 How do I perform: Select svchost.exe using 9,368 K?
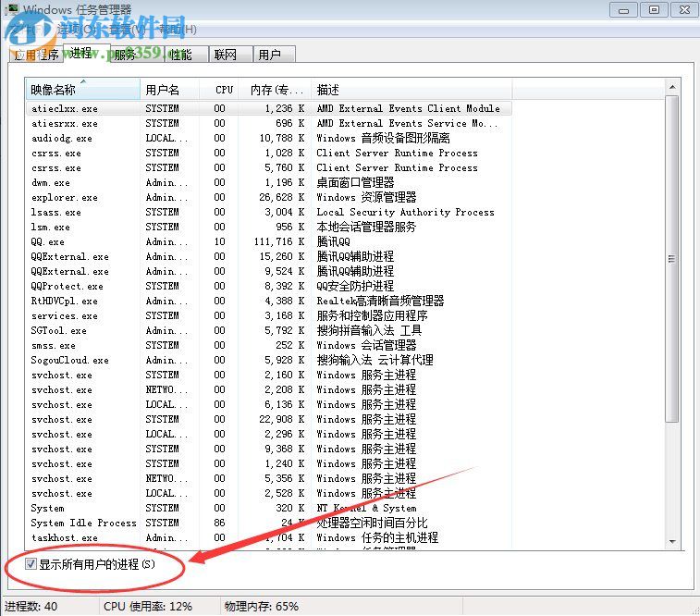point(269,449)
